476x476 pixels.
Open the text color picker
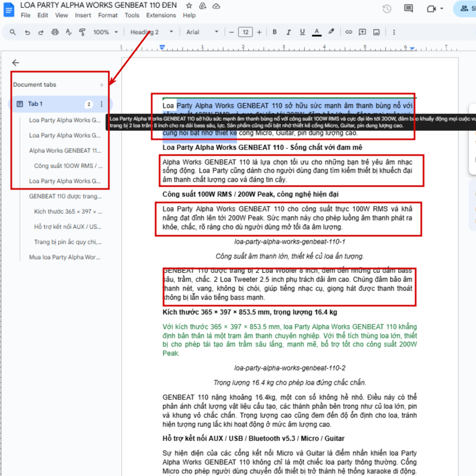click(316, 32)
